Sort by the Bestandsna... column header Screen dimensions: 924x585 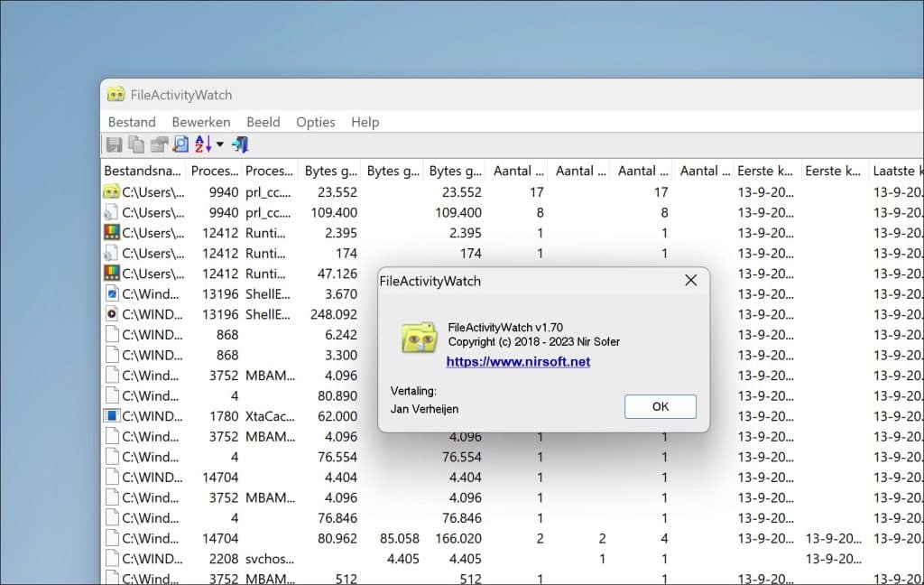pos(143,171)
